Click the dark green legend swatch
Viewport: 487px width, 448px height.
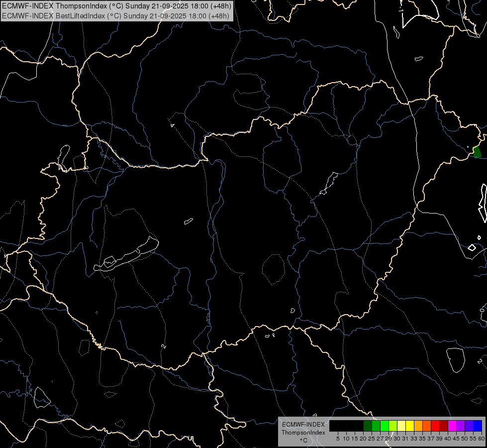pos(367,426)
